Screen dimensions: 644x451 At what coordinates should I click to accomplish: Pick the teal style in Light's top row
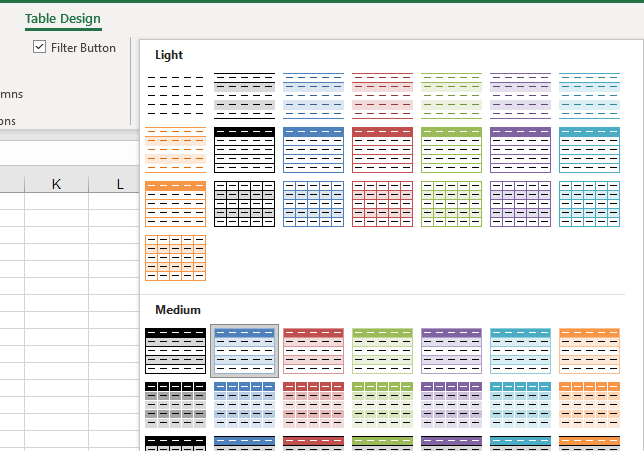[589, 96]
